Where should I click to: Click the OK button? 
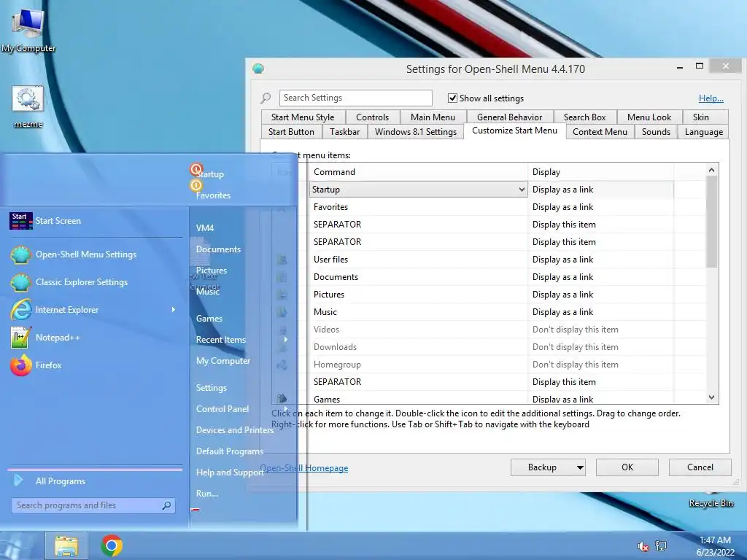click(627, 467)
